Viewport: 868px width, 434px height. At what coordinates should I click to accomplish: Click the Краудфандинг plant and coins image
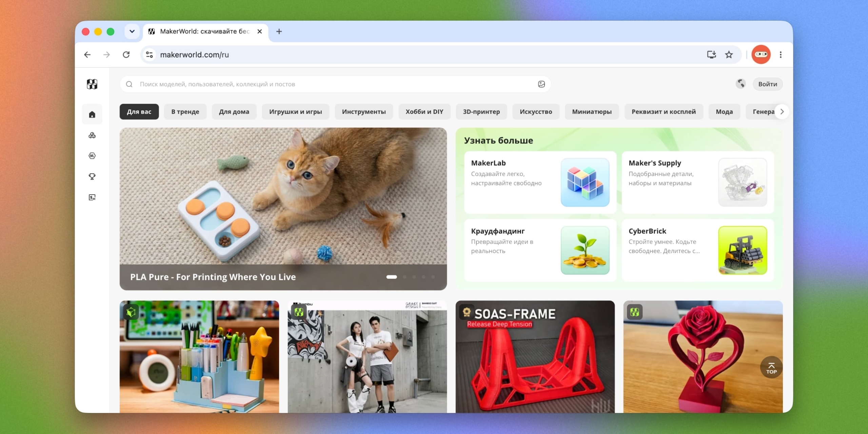coord(585,250)
